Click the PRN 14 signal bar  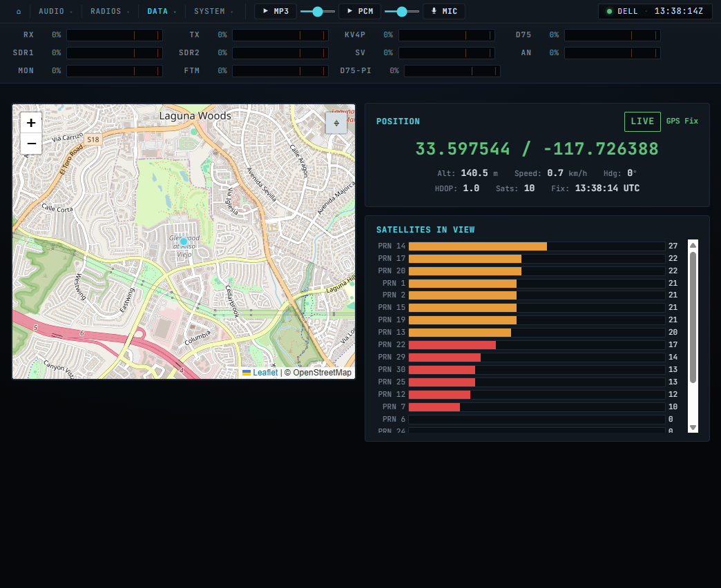(x=537, y=246)
